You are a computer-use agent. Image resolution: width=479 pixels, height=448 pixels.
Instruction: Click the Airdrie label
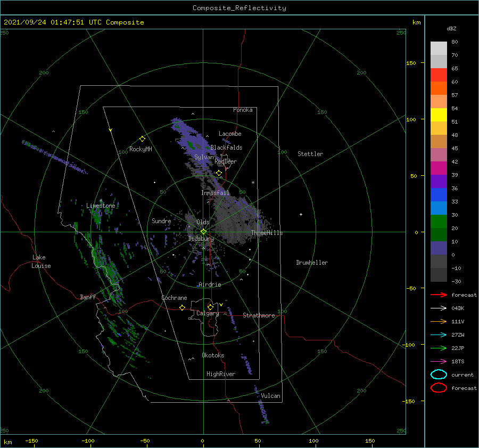[210, 284]
